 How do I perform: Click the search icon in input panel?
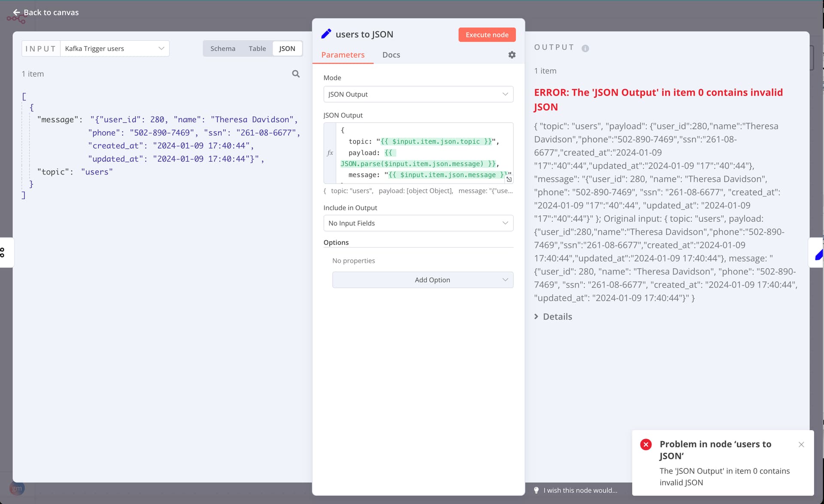pyautogui.click(x=296, y=74)
